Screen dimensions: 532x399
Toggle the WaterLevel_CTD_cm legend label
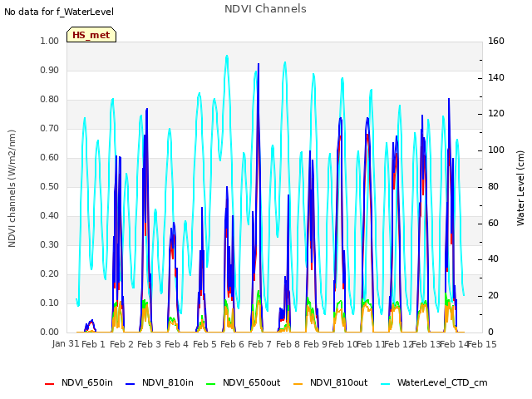point(442,382)
